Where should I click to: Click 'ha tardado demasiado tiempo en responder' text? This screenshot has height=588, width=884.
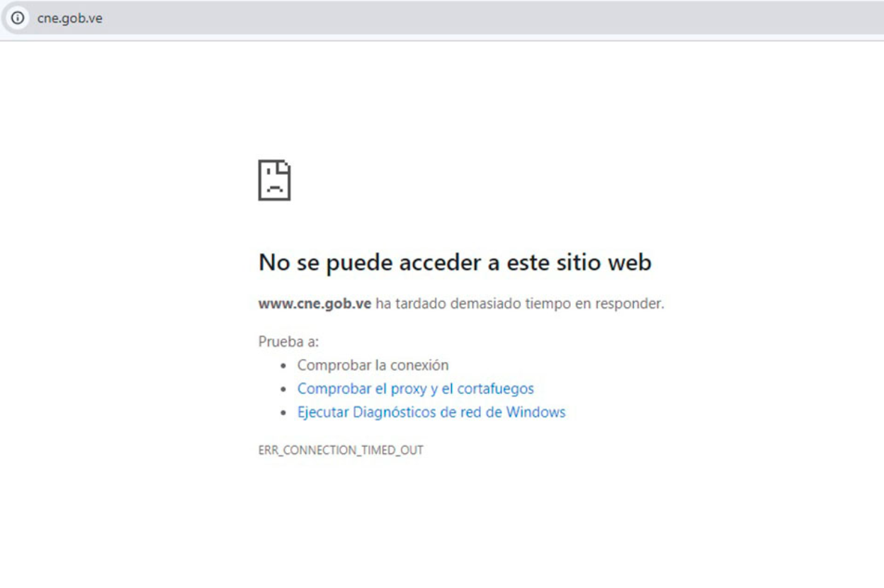pyautogui.click(x=520, y=304)
